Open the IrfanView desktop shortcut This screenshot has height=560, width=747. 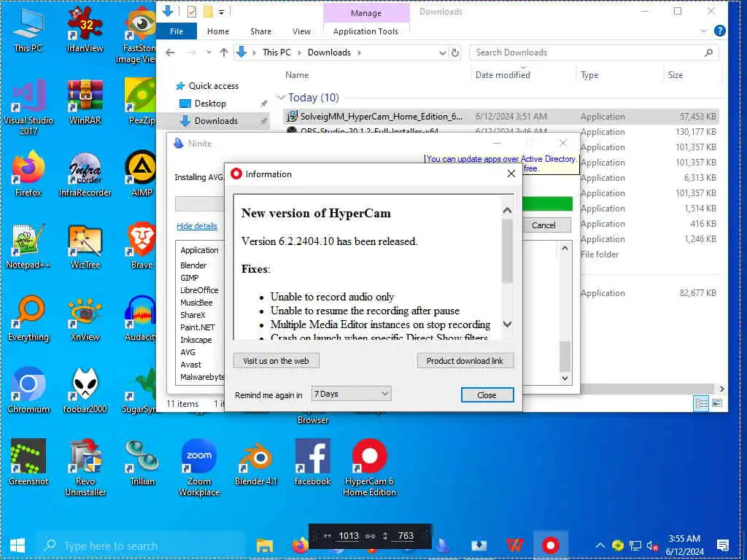pos(85,28)
